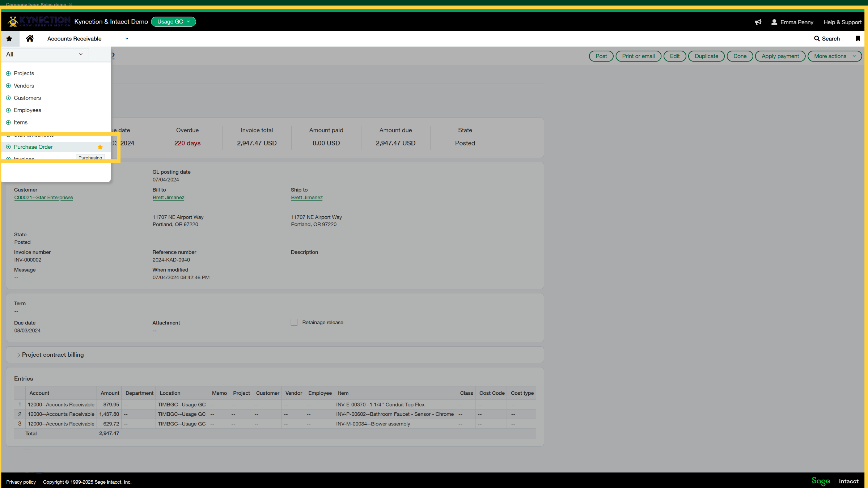
Task: Click the user profile icon by Emma Penny
Action: click(x=774, y=22)
